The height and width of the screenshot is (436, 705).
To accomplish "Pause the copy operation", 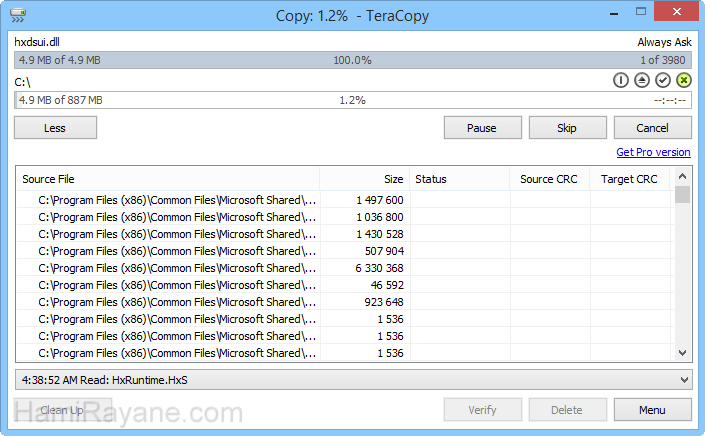I will tap(482, 128).
